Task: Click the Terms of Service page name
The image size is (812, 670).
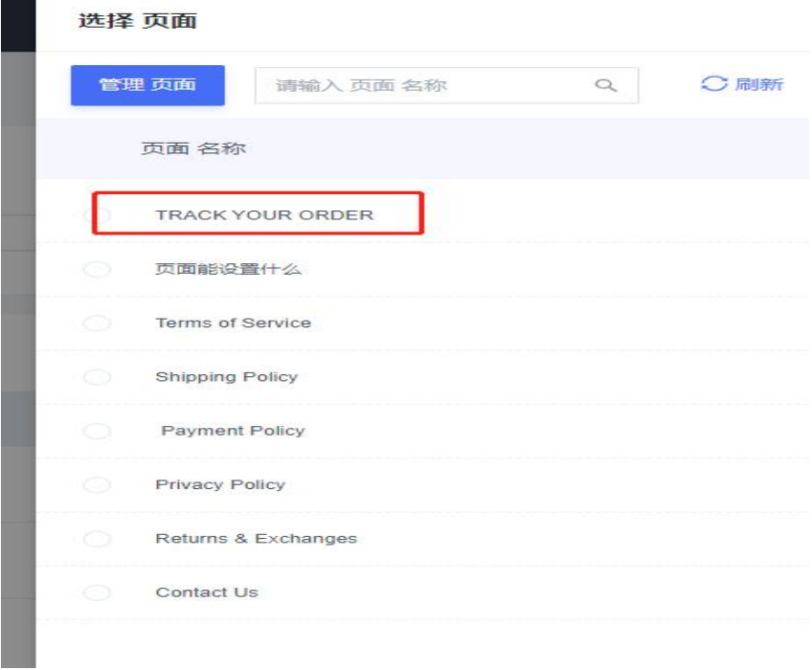Action: [x=233, y=324]
